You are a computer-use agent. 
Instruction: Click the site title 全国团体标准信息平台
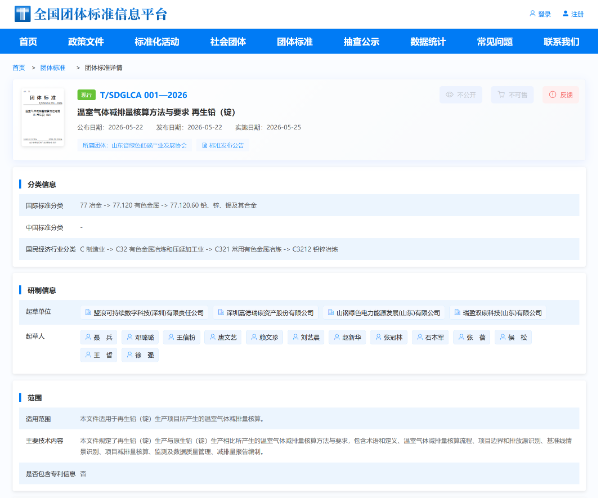[101, 14]
